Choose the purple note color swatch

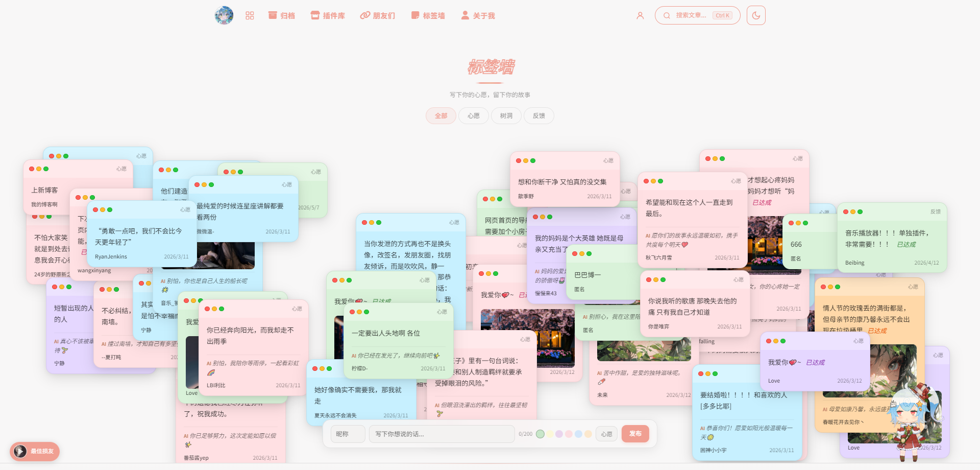559,434
